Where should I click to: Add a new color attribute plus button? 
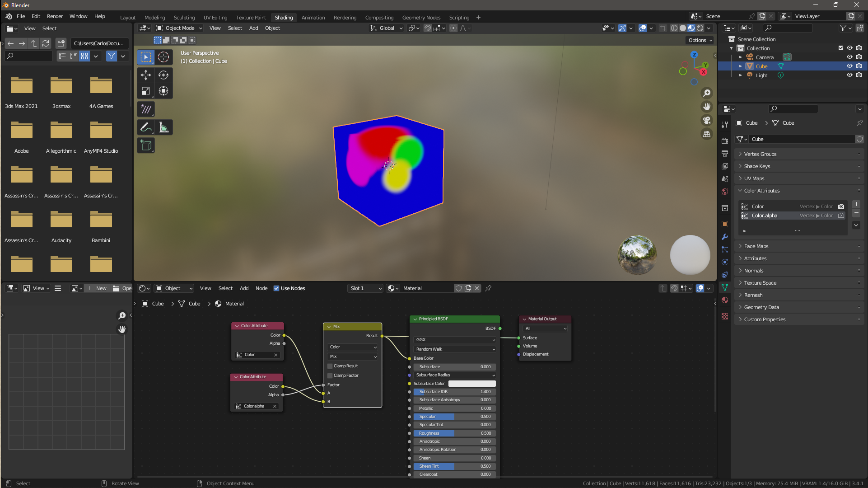click(x=856, y=204)
